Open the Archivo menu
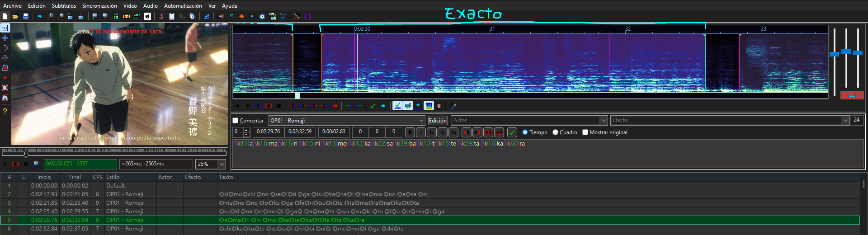Screen dimensions: 868x235 (12, 6)
